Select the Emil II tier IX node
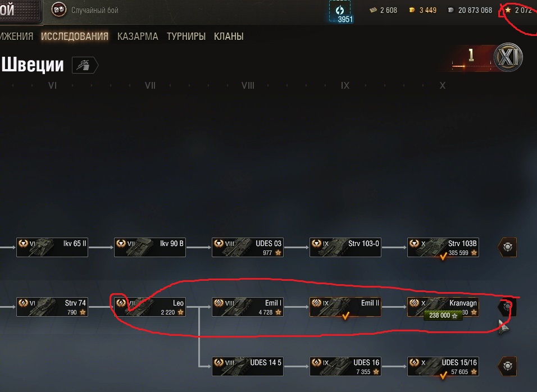Viewport: 537px width, 392px height. pyautogui.click(x=345, y=307)
